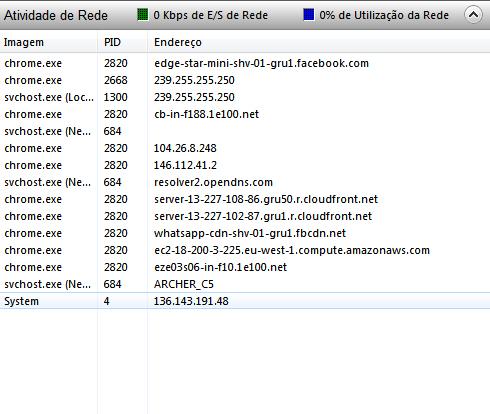Select the System process row
This screenshot has width=490, height=414.
click(x=245, y=301)
